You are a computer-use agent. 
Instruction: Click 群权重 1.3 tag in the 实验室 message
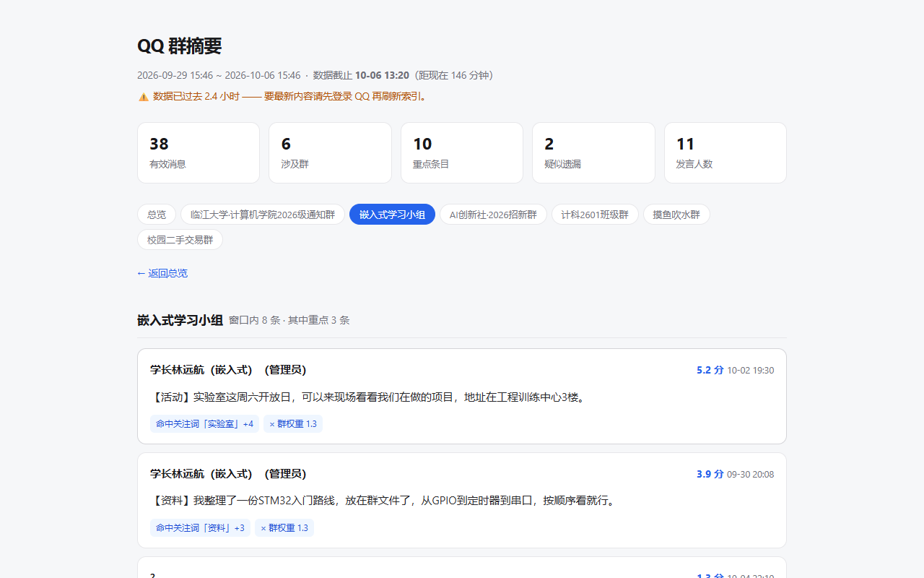[293, 424]
